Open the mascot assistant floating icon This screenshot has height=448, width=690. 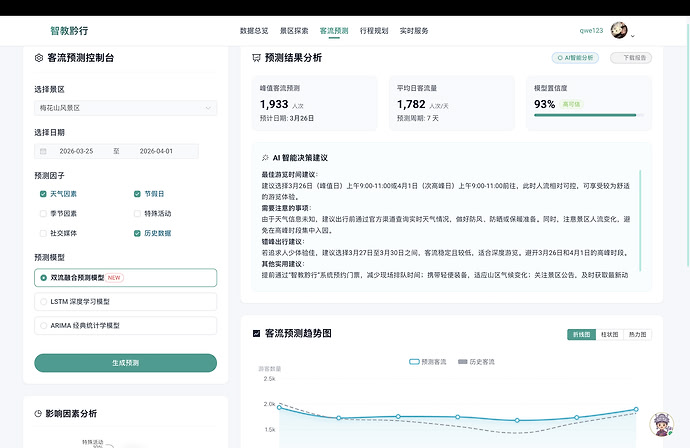pyautogui.click(x=661, y=424)
